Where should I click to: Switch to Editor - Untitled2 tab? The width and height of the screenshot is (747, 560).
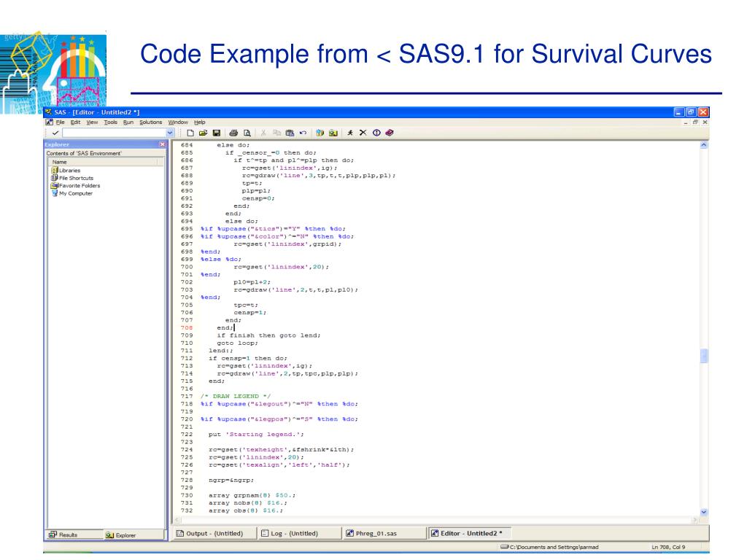[469, 533]
